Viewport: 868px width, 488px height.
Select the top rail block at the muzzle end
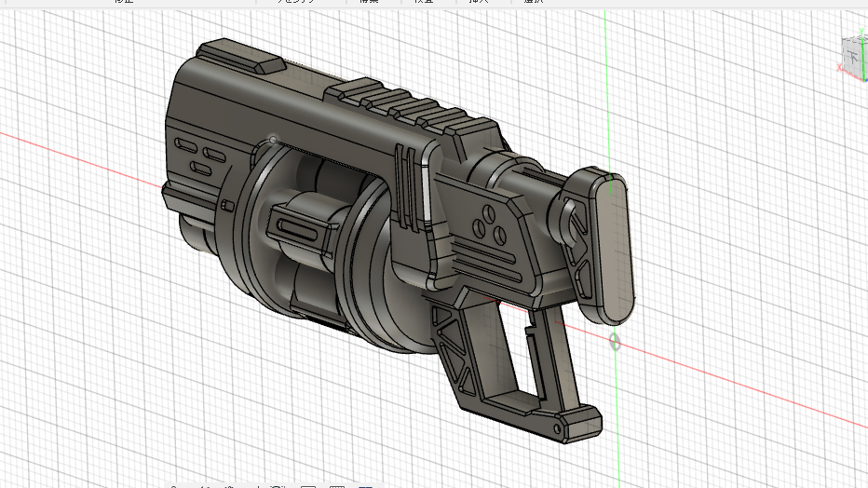[241, 57]
